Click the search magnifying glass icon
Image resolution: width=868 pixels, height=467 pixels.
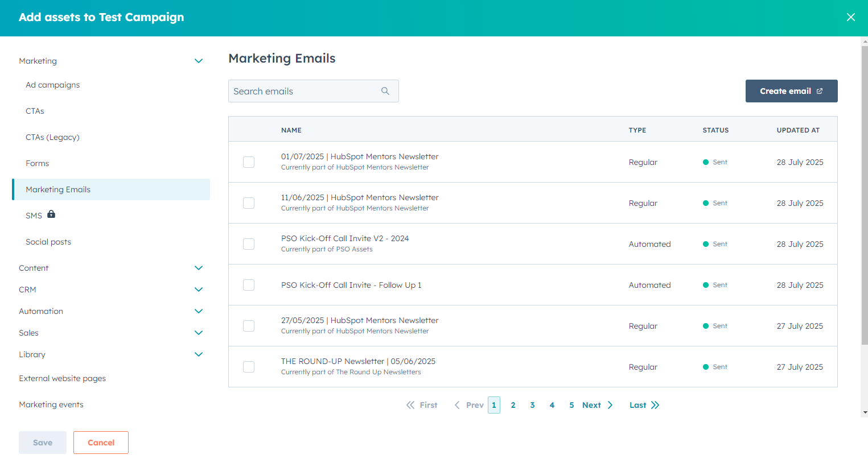coord(385,91)
